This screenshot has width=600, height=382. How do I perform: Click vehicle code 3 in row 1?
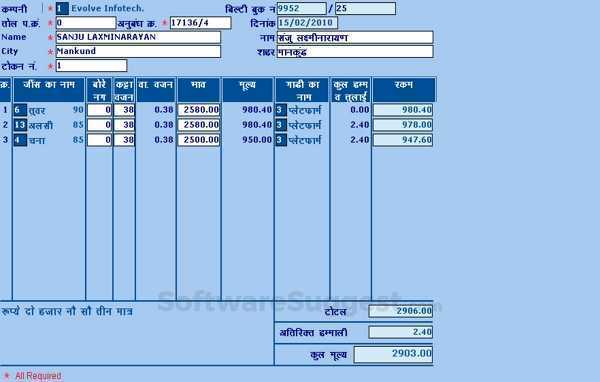click(x=281, y=110)
